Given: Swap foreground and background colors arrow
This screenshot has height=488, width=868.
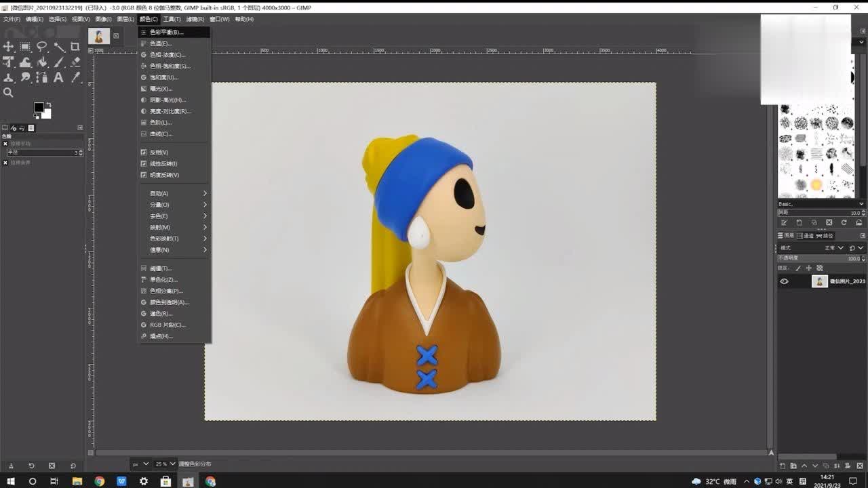Looking at the screenshot, I should click(x=48, y=104).
